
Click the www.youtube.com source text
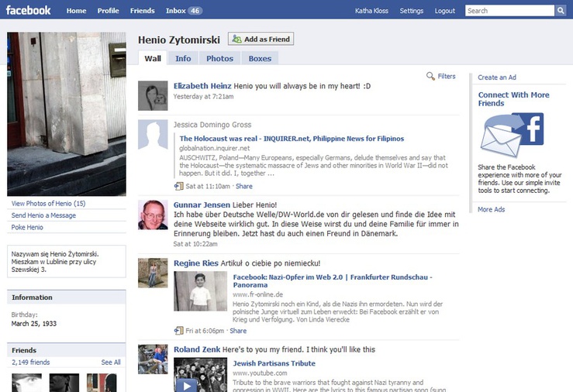click(x=260, y=373)
